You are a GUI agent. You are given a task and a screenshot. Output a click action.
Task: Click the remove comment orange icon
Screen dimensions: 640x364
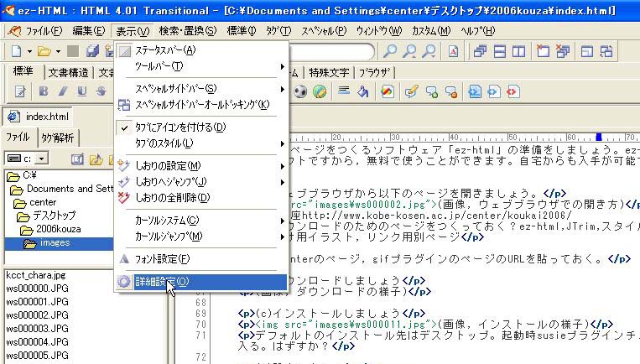(451, 91)
